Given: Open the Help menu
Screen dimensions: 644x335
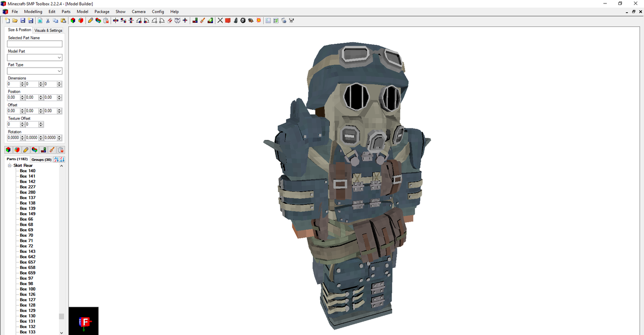Looking at the screenshot, I should 174,12.
